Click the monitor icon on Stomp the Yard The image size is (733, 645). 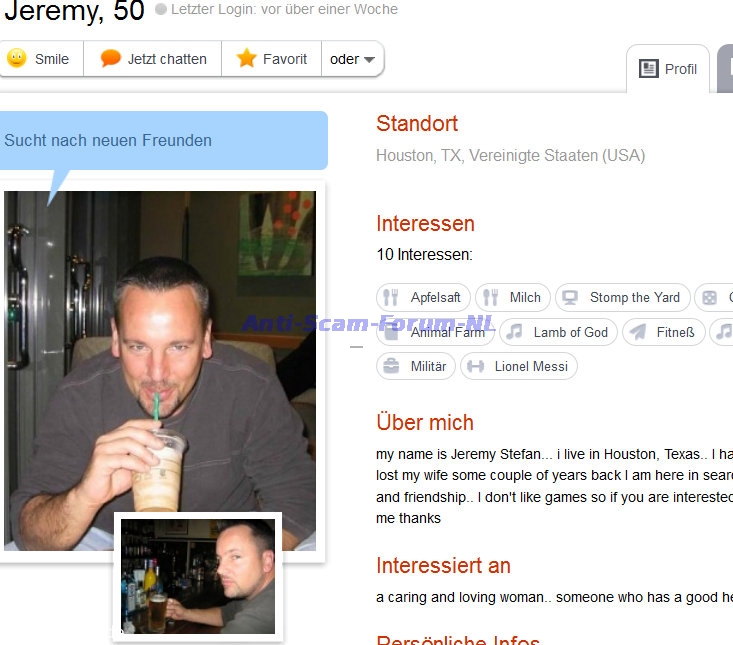[x=570, y=297]
